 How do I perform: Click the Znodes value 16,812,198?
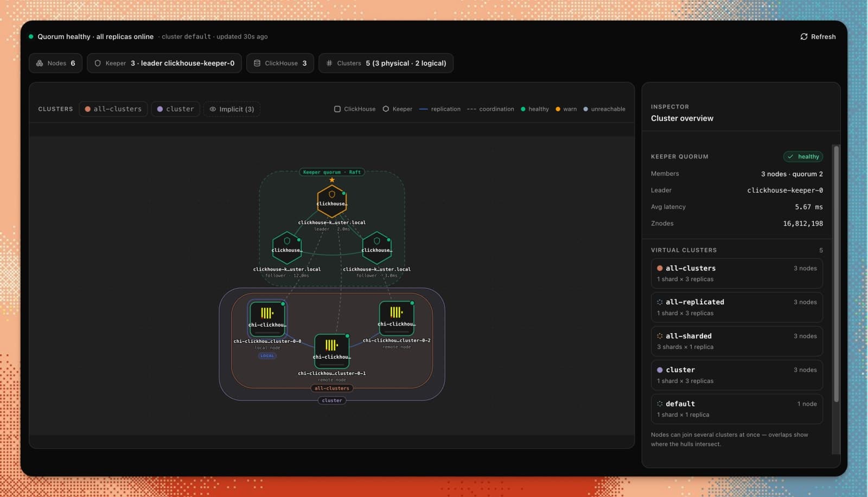coord(803,224)
